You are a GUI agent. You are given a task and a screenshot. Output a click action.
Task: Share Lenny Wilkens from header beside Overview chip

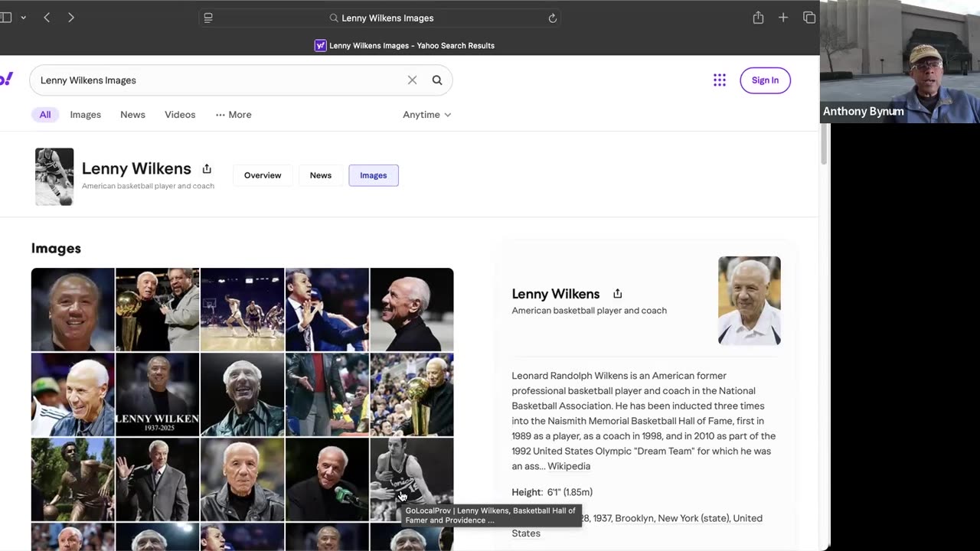tap(207, 169)
